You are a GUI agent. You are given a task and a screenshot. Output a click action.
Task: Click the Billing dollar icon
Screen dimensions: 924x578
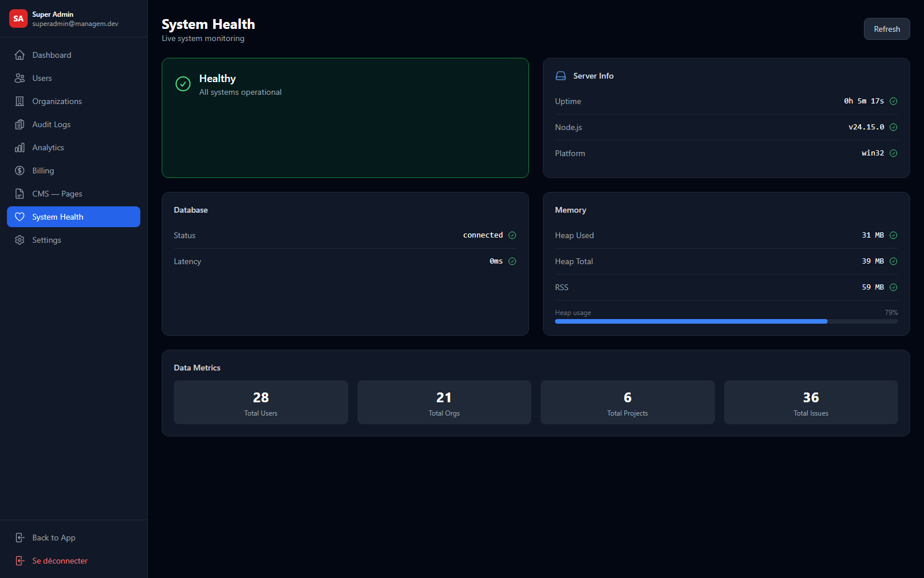20,171
